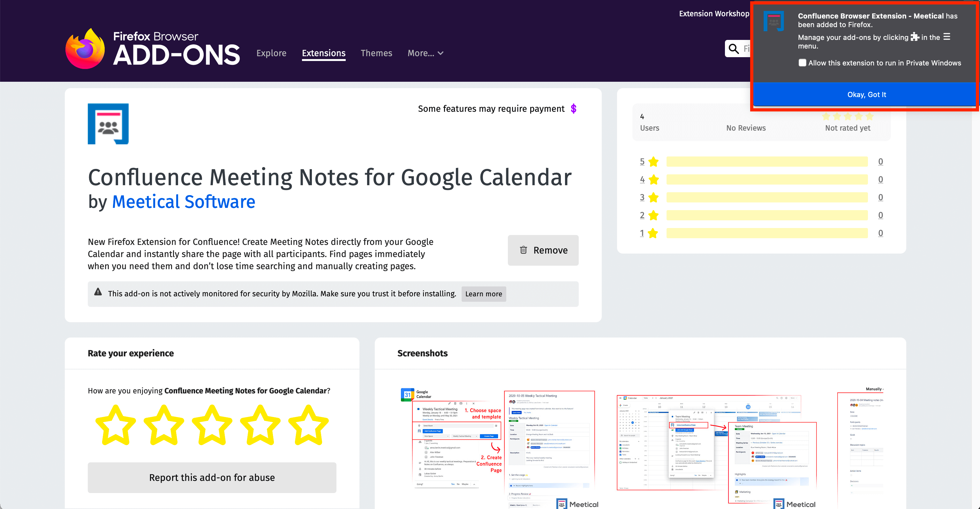The width and height of the screenshot is (980, 509).
Task: Expand the More... dropdown menu
Action: (x=425, y=53)
